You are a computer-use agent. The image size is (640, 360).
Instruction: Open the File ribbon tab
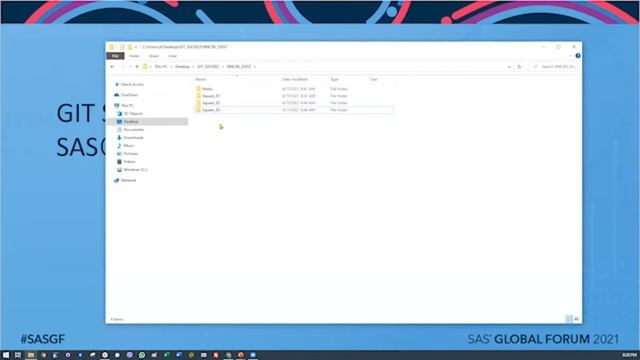[116, 56]
